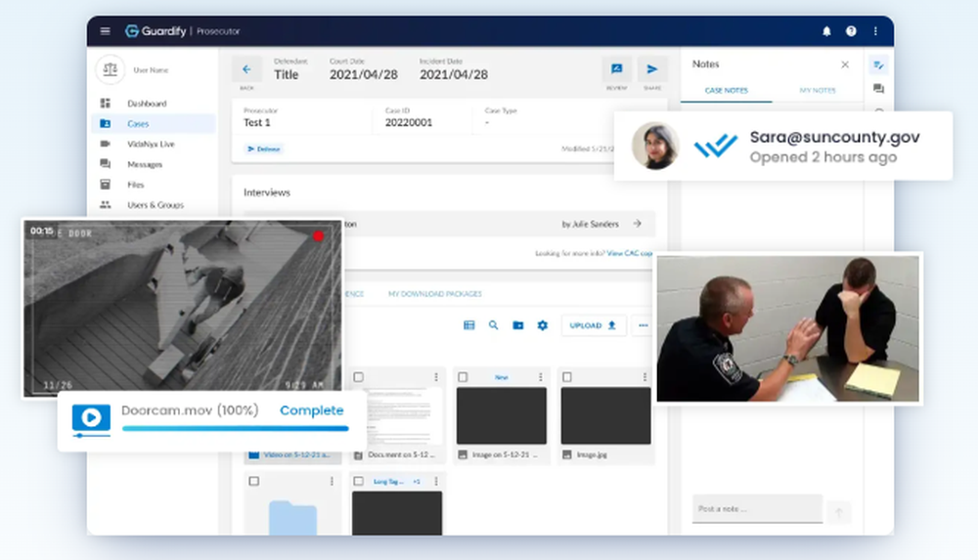Viewport: 978px width, 560px height.
Task: Open the Image on 5-12-21 thumbnail
Action: pyautogui.click(x=502, y=416)
